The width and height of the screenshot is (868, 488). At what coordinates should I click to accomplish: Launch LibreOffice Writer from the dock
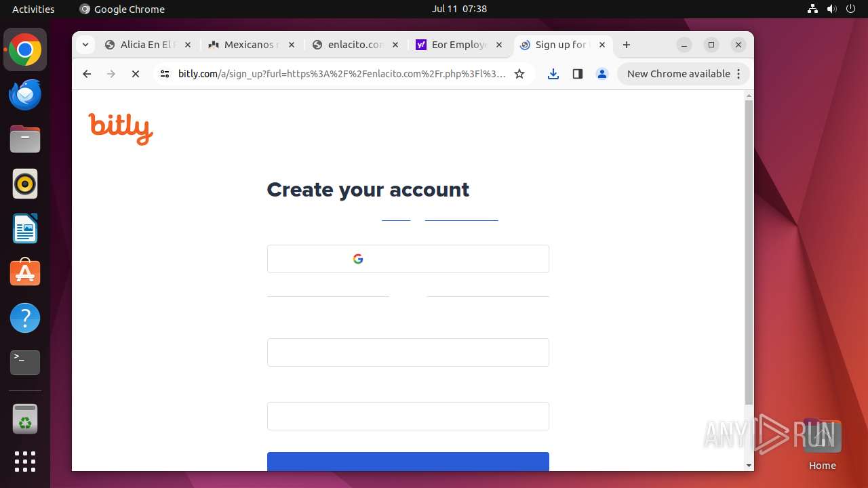pyautogui.click(x=25, y=228)
